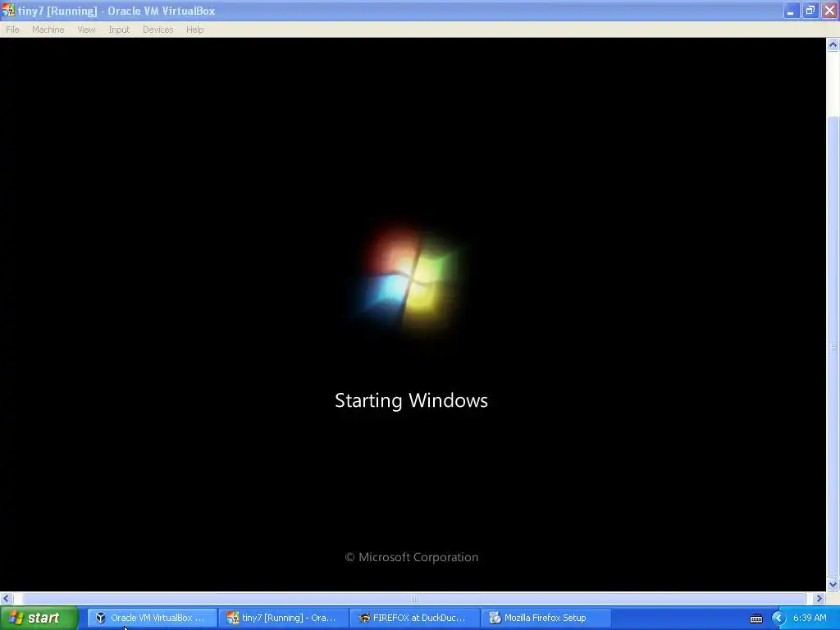Select tiny7 [Running] taskbar button

point(283,618)
